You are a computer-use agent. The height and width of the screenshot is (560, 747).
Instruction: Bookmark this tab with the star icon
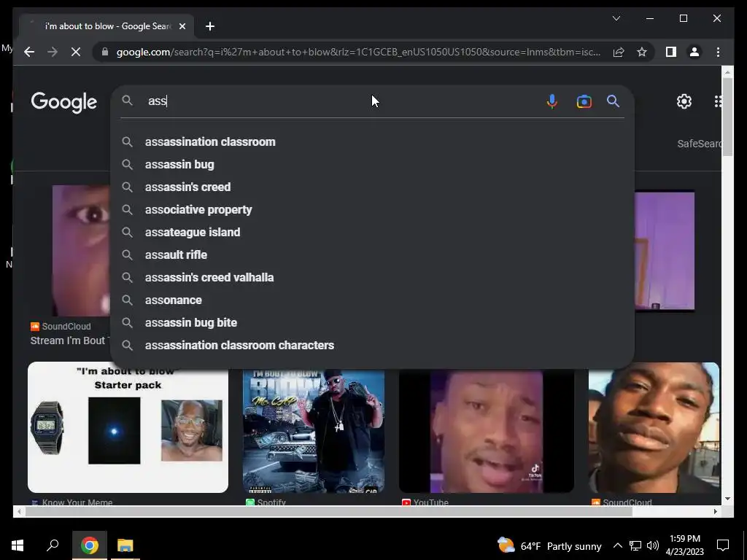642,52
